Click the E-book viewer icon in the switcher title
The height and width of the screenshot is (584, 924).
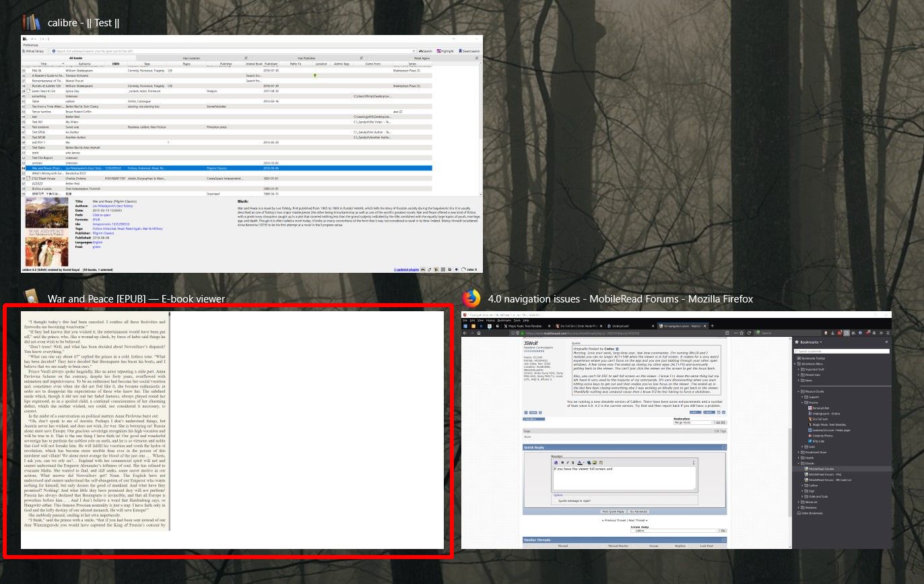tap(31, 298)
